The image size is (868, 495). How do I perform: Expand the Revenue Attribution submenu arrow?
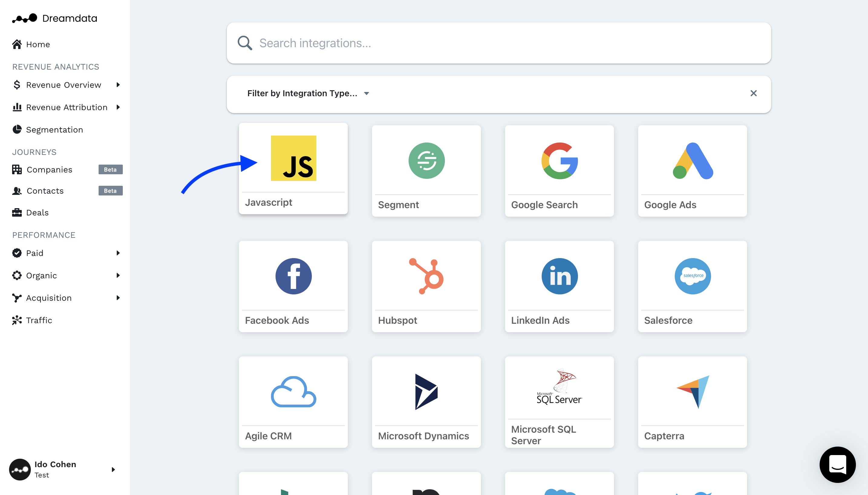point(118,107)
